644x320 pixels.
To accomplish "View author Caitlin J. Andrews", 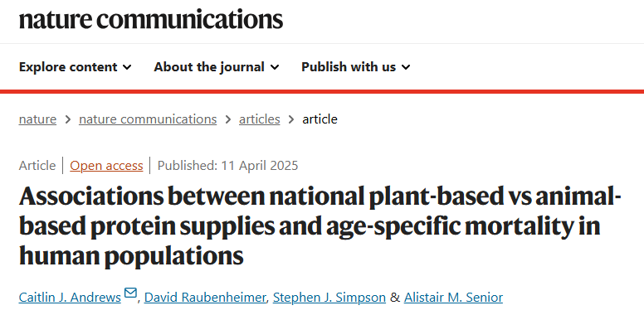I will pos(70,297).
